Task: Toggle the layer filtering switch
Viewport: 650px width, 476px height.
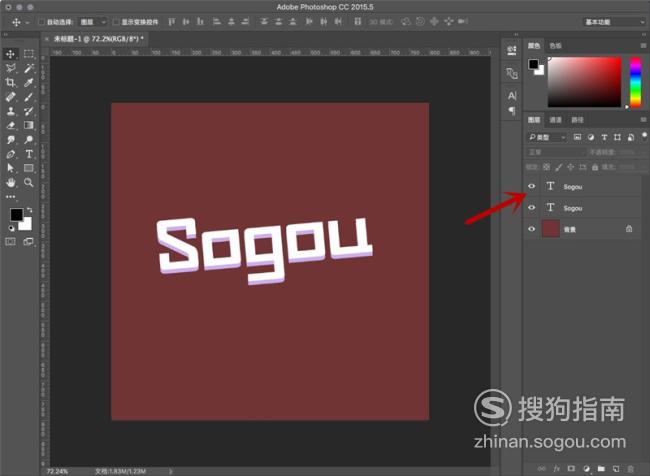Action: (644, 136)
